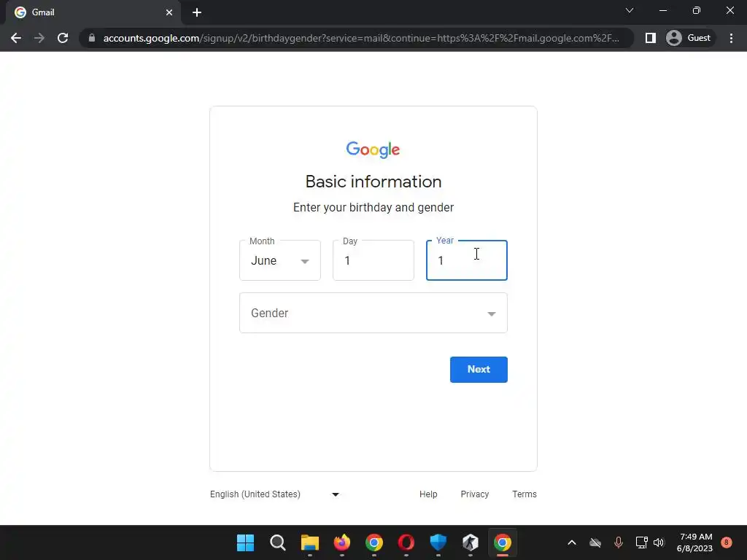Open the Privacy link

[x=474, y=494]
